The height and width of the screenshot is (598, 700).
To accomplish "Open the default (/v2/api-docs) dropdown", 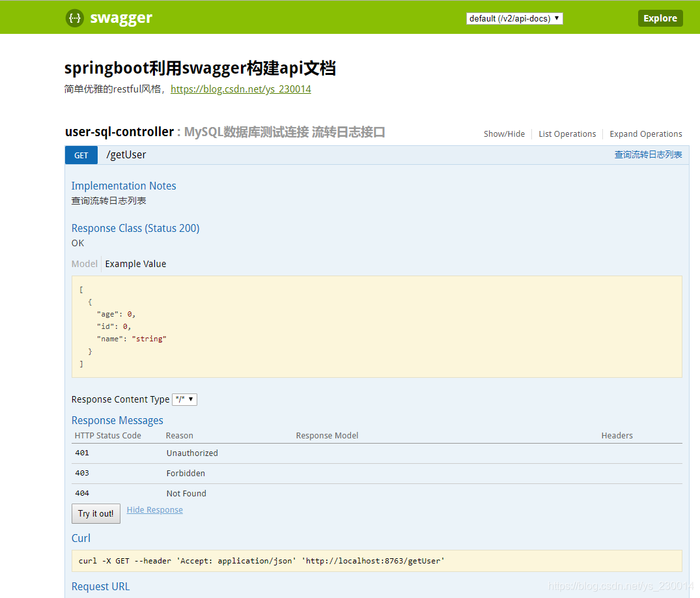I will click(514, 18).
